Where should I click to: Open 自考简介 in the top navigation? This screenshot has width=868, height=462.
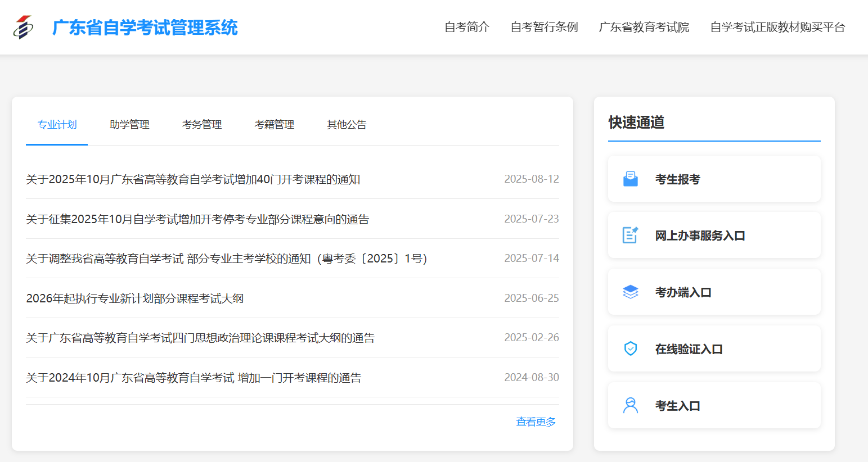coord(467,28)
